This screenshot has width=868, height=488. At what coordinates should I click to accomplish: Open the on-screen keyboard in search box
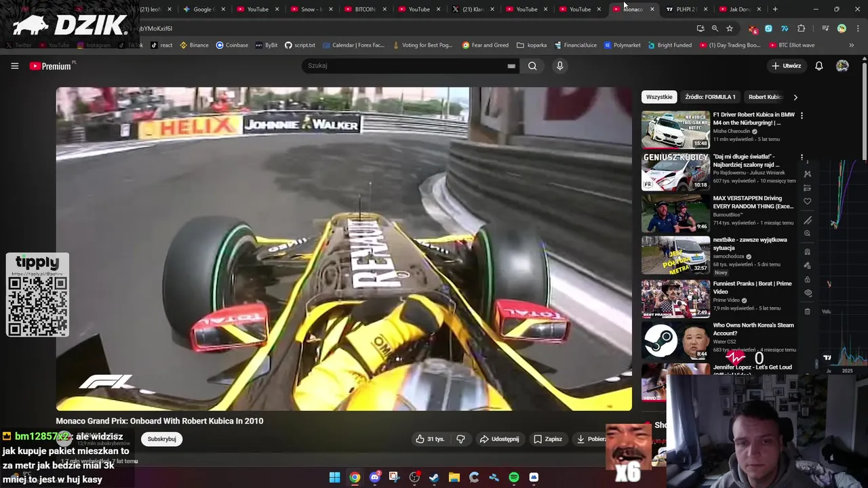click(511, 66)
